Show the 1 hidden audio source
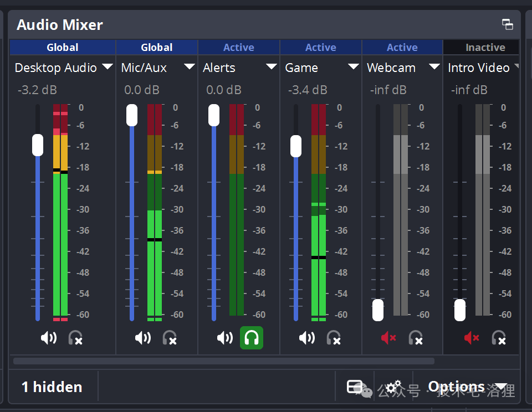The width and height of the screenshot is (532, 412). [x=52, y=387]
